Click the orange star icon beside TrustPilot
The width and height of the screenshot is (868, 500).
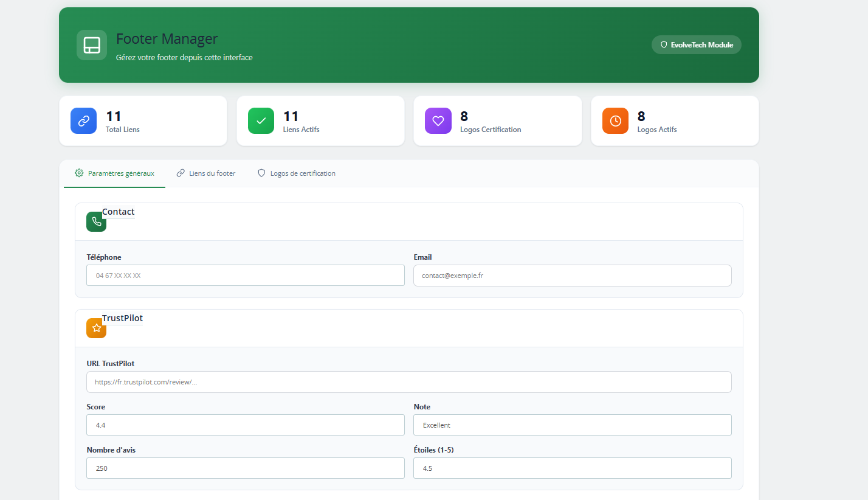(96, 328)
